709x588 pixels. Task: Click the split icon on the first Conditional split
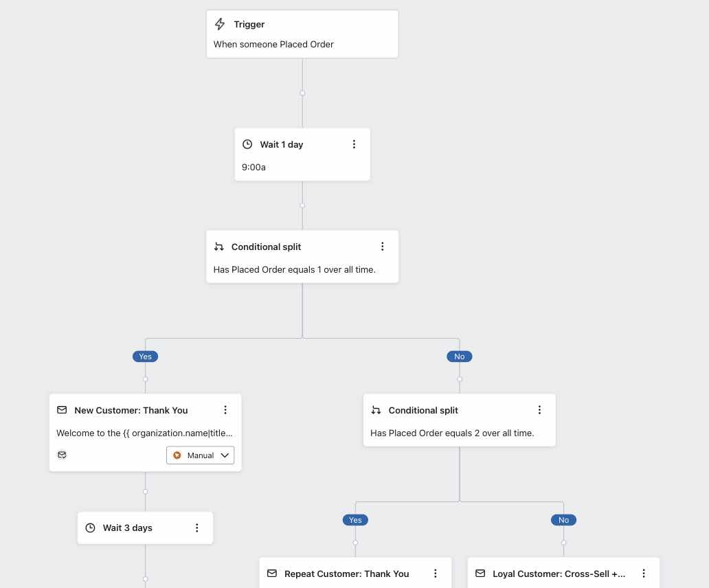coord(218,246)
